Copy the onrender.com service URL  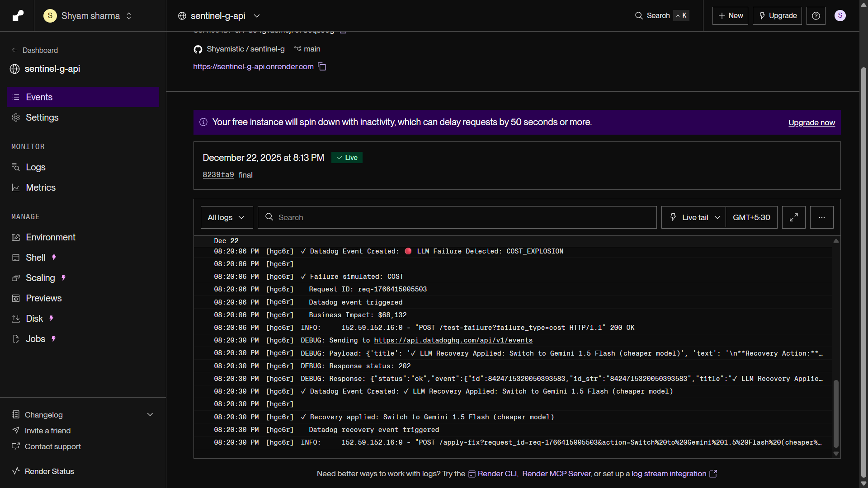(x=322, y=67)
